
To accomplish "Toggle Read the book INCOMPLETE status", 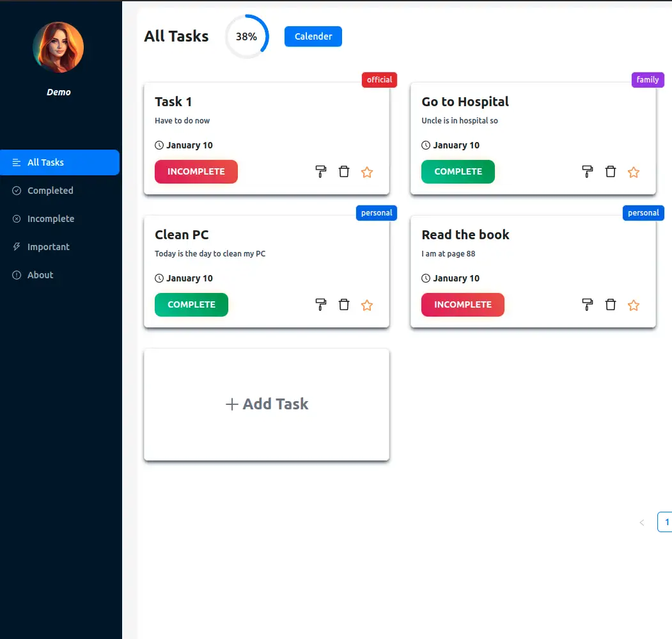I will [462, 304].
